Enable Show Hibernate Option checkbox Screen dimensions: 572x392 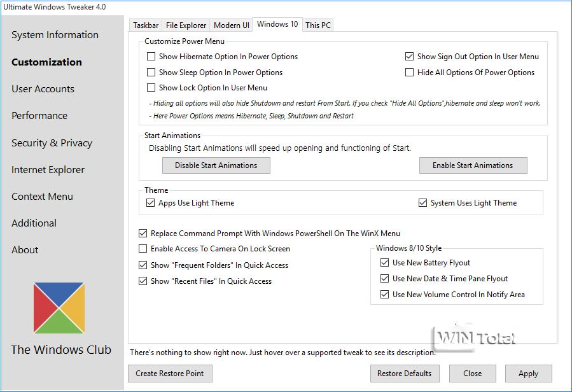pos(151,57)
